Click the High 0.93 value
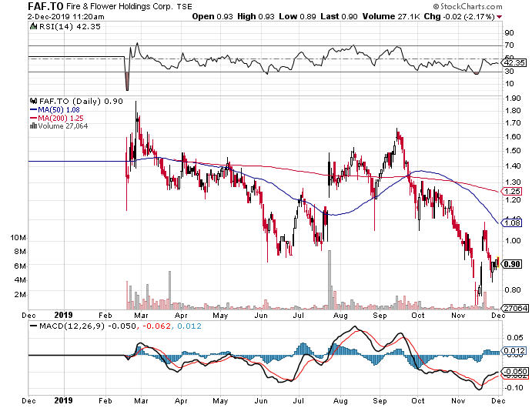 (256, 17)
